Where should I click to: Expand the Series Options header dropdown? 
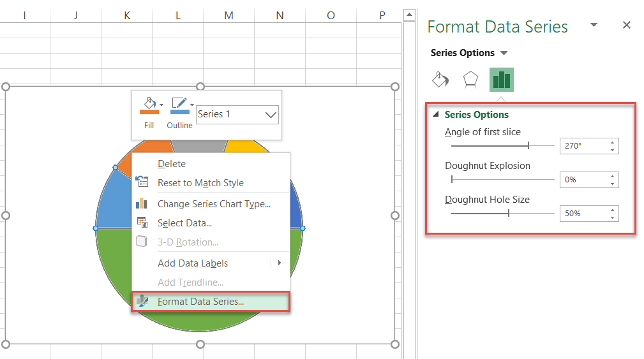(x=504, y=53)
